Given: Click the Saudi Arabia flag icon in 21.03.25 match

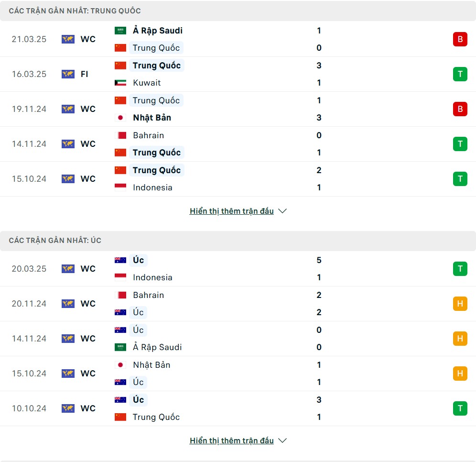Looking at the screenshot, I should tap(120, 31).
